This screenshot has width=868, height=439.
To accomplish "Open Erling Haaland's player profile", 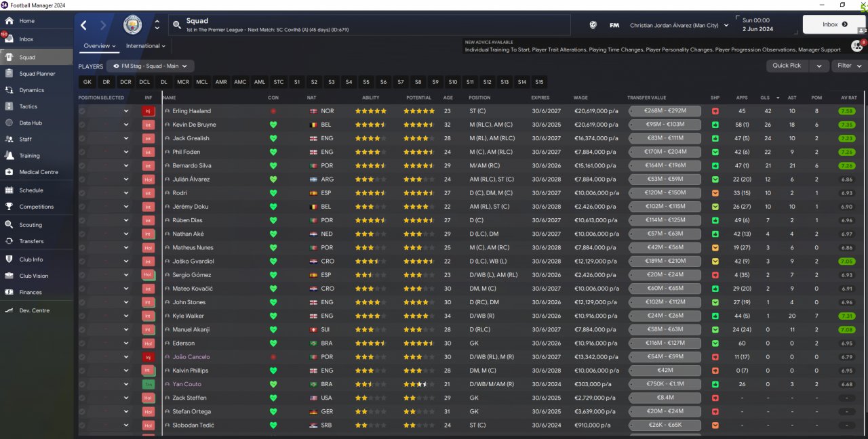I will point(192,111).
